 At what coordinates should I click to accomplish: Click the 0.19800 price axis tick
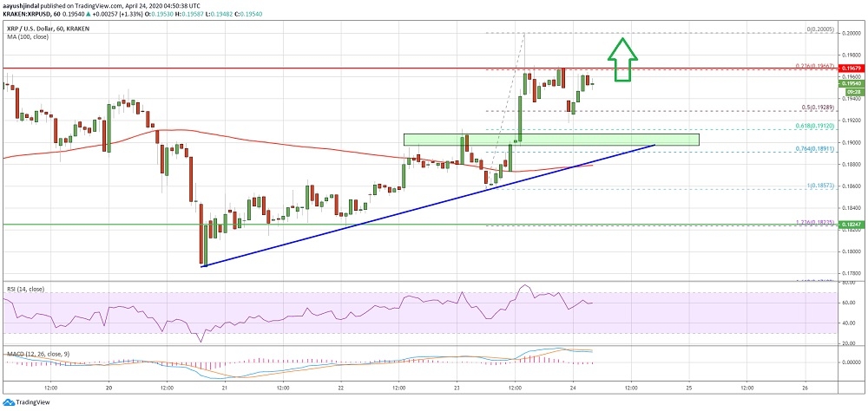pyautogui.click(x=852, y=55)
